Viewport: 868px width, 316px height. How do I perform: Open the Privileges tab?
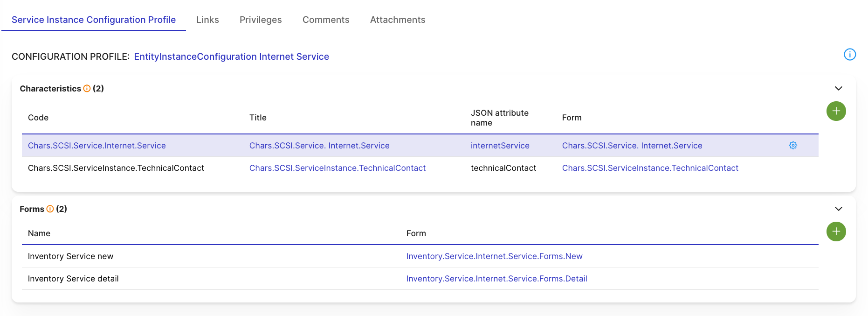point(261,20)
